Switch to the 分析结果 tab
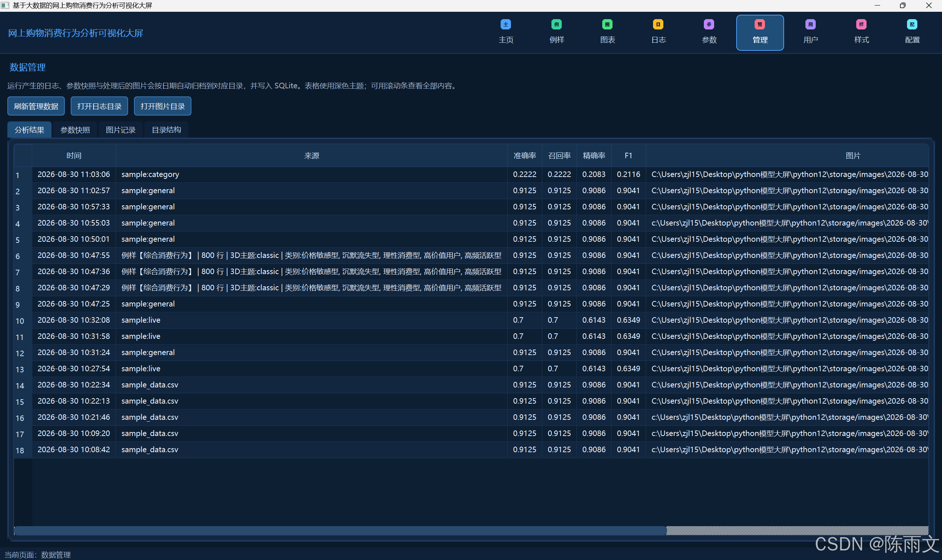 29,130
